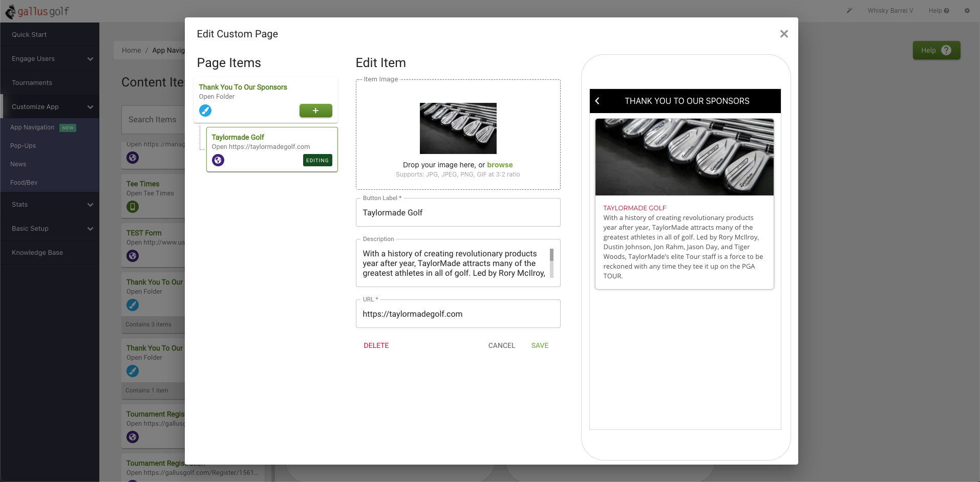Close the Edit Custom Page dialog
Screen dimensions: 980x482
[784, 34]
